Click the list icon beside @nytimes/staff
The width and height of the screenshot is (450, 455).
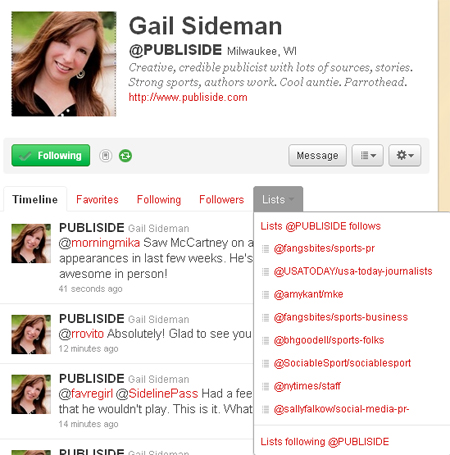[265, 386]
